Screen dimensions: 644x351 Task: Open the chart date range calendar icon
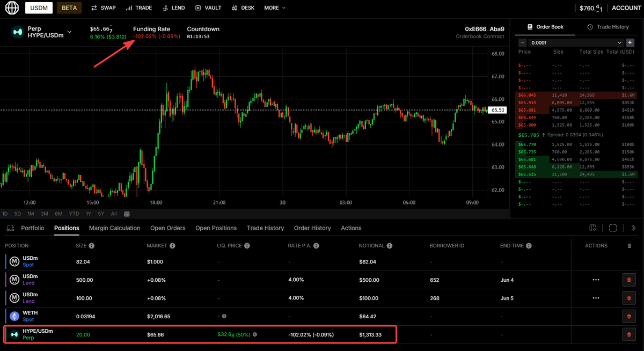point(127,214)
